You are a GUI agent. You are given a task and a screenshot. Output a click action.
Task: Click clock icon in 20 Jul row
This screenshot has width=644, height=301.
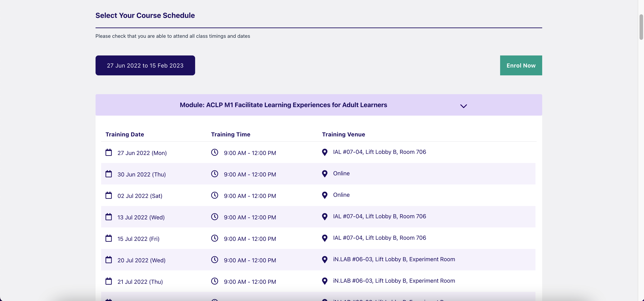pos(215,260)
